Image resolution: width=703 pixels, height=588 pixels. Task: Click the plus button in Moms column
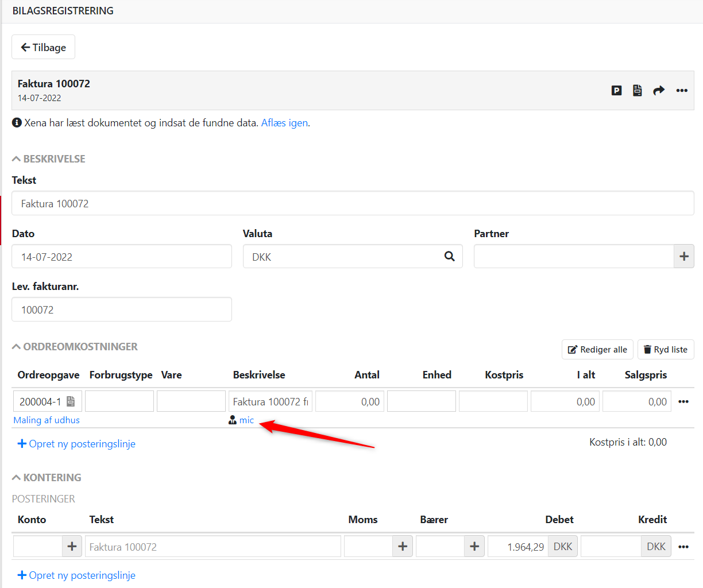(x=403, y=546)
